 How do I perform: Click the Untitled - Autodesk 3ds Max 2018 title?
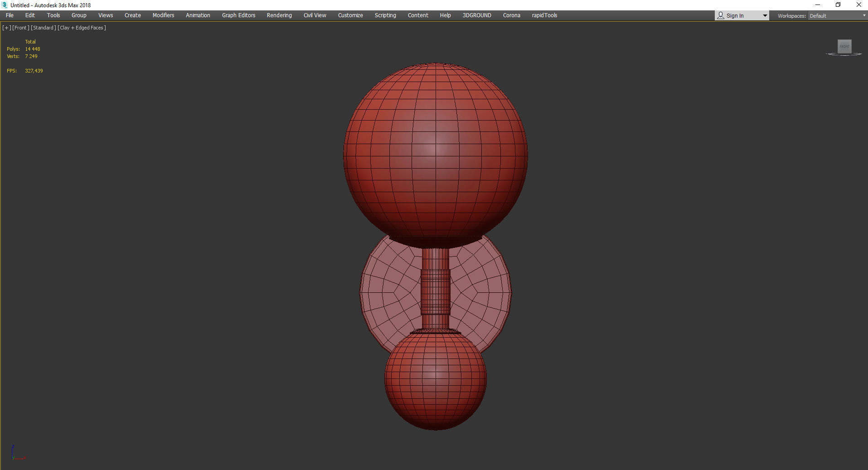pyautogui.click(x=50, y=5)
